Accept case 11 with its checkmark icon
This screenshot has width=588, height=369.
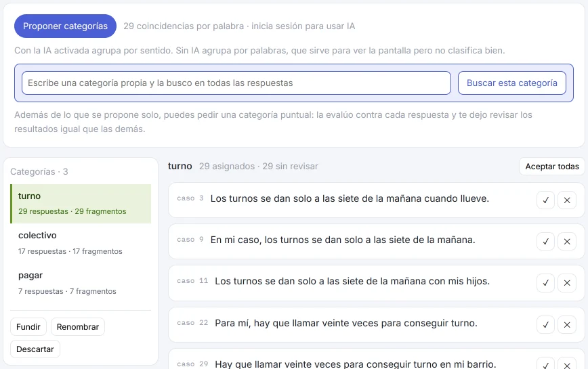point(545,283)
